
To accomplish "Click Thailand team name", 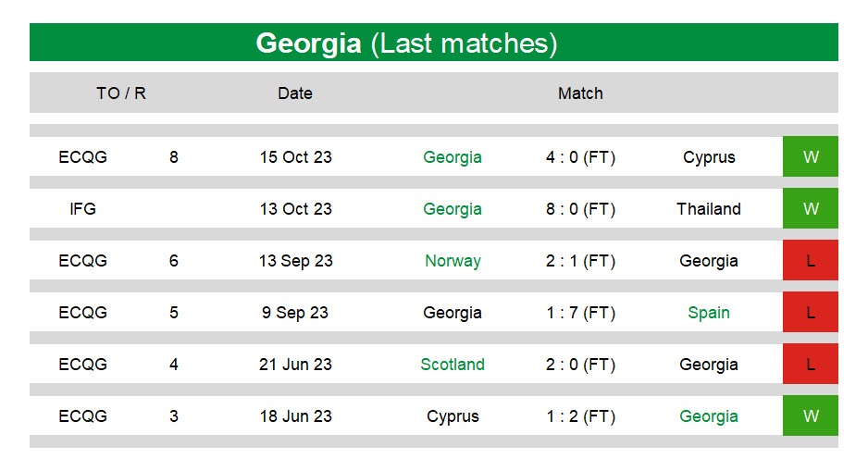I will click(709, 208).
